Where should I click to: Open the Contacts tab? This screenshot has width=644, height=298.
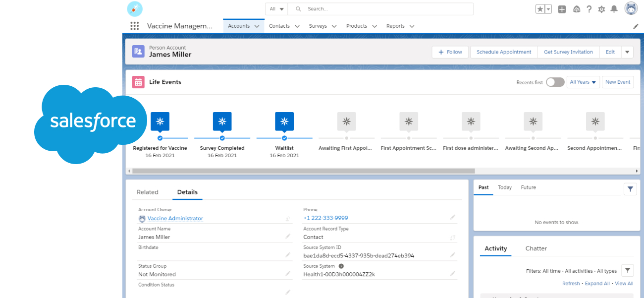point(279,26)
